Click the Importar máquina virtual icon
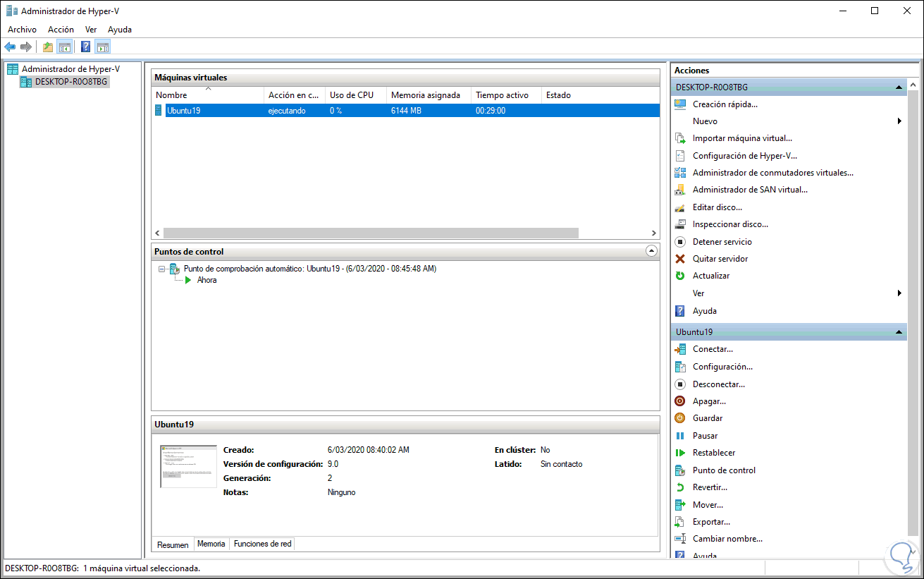Screen dimensions: 924x579 [x=680, y=138]
